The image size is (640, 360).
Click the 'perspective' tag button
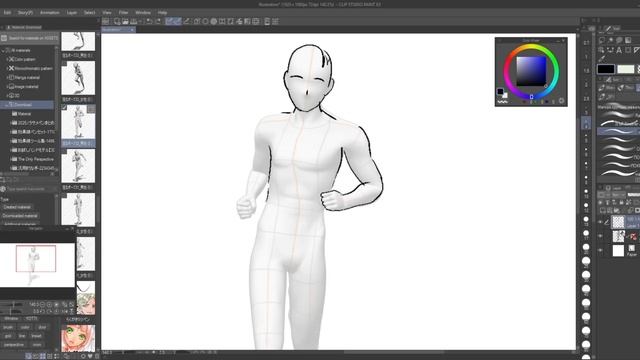(14, 345)
